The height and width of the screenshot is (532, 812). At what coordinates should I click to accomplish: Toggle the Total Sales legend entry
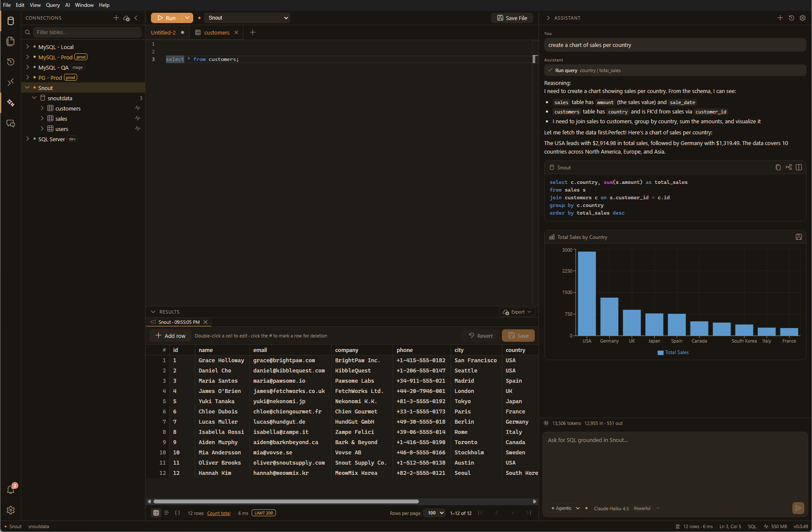click(673, 352)
